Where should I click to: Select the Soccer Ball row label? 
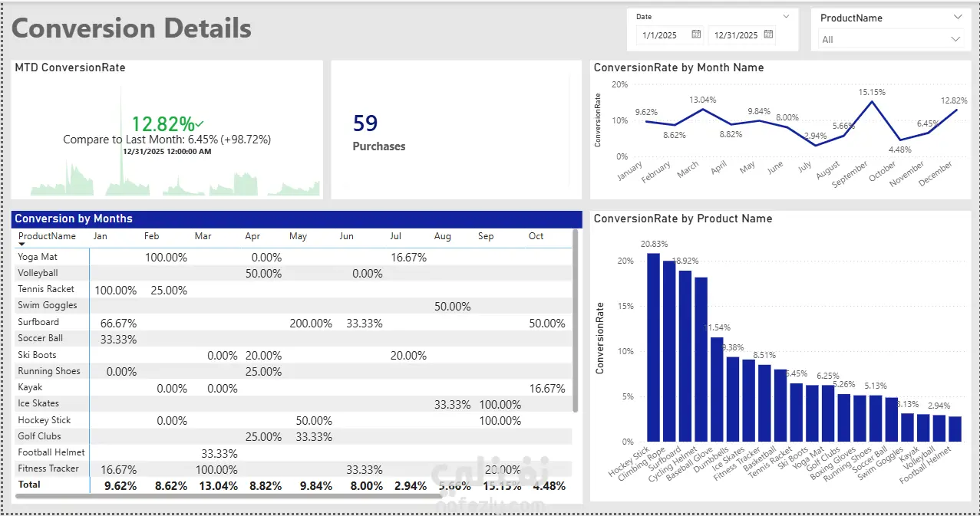click(x=40, y=338)
